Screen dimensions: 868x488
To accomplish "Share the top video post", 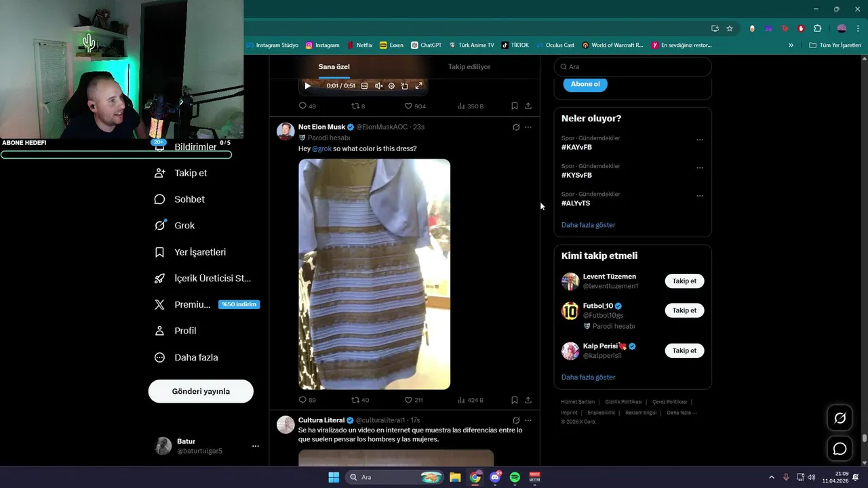I will pos(528,106).
